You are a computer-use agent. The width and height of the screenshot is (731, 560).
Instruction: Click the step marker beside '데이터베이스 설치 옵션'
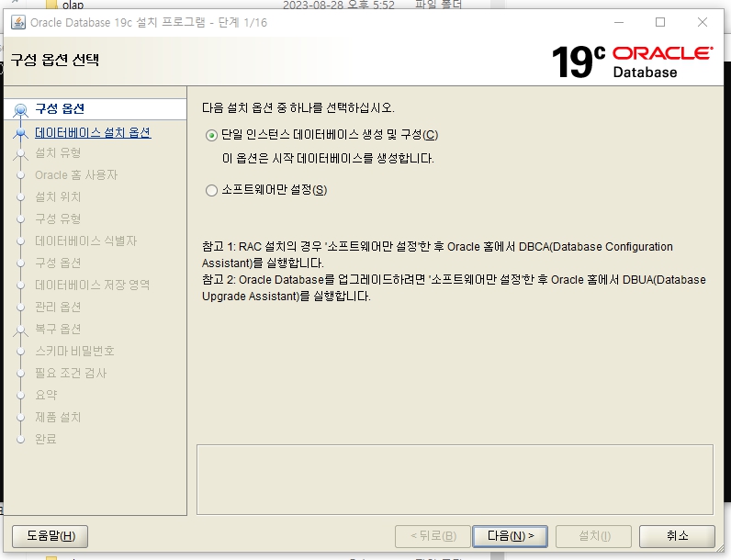tap(20, 133)
